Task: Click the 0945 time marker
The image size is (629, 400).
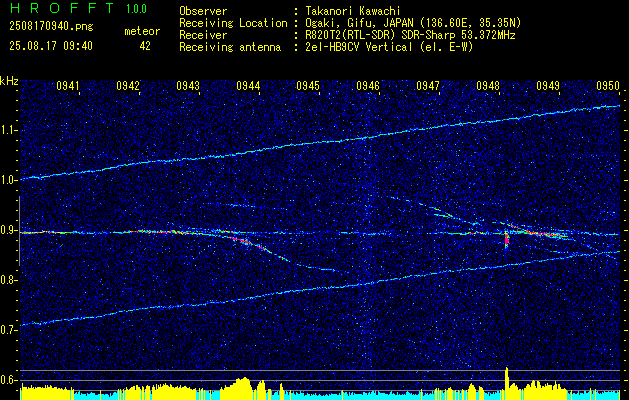Action: pyautogui.click(x=308, y=86)
